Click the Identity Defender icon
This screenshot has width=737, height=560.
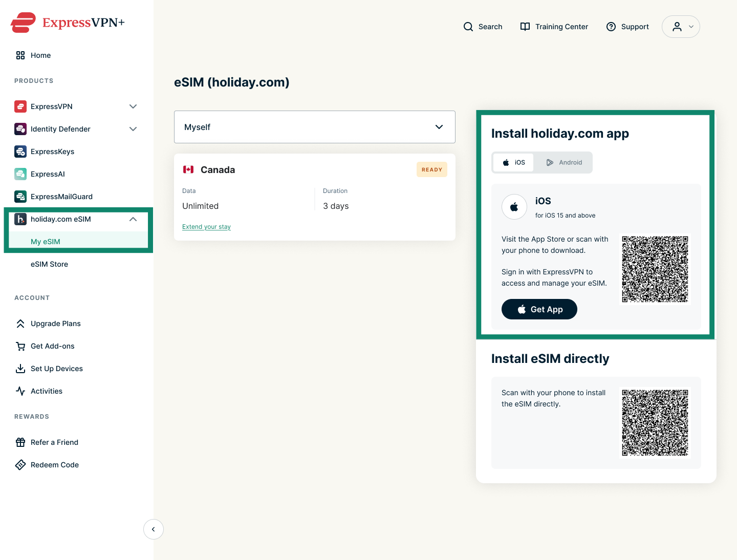(x=20, y=129)
